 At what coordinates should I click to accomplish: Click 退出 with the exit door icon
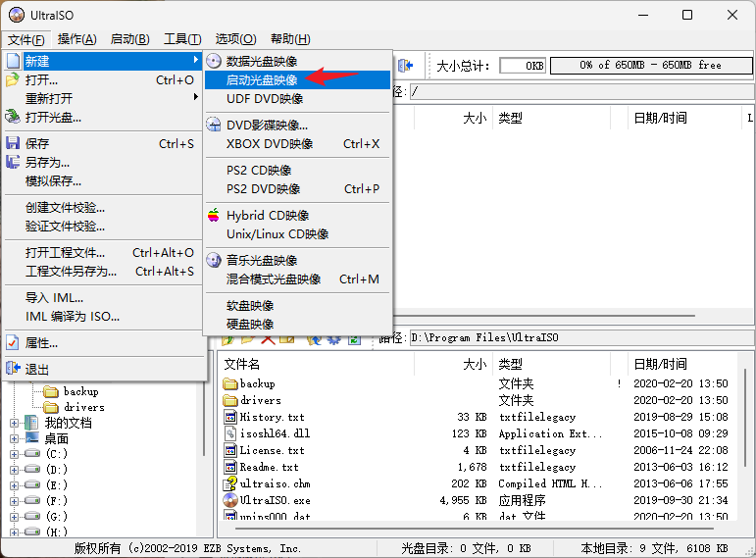tap(103, 370)
